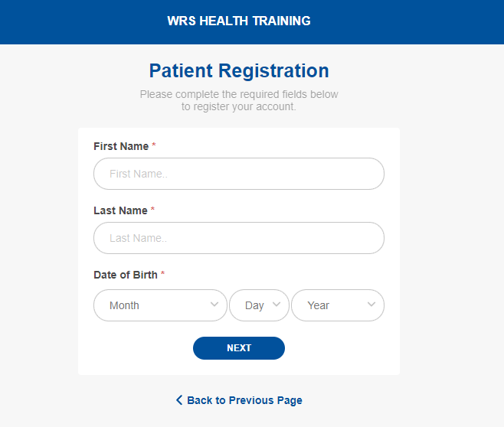504x427 pixels.
Task: Click the registration instructions subtitle text
Action: tap(239, 100)
